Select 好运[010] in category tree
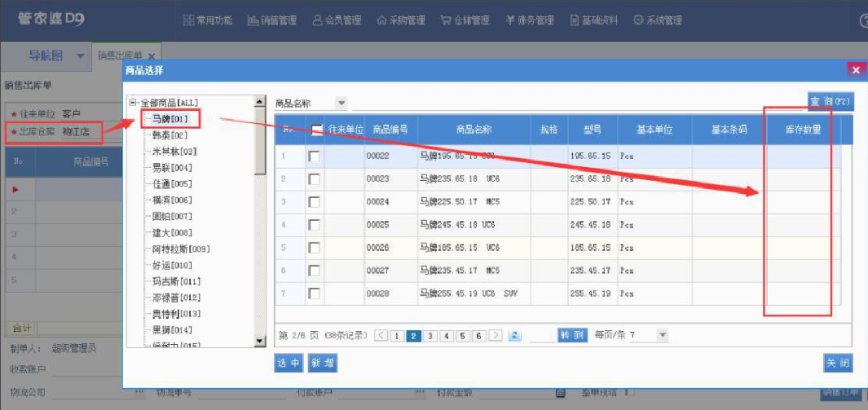 (x=172, y=265)
